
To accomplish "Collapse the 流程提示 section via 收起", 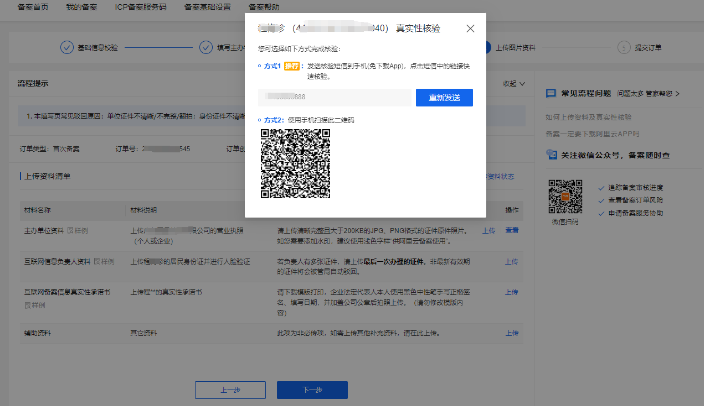I will tap(514, 84).
